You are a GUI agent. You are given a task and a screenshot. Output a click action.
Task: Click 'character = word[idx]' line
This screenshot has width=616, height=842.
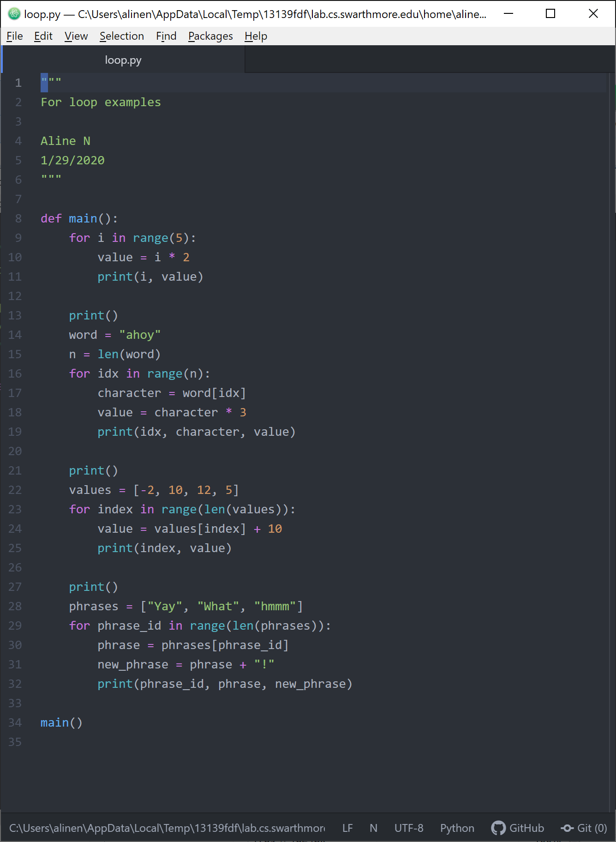(172, 393)
